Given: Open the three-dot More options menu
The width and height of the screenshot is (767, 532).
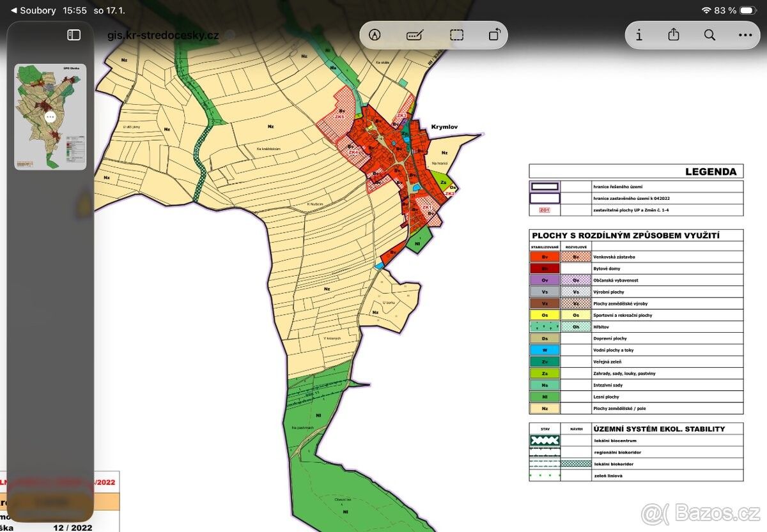Looking at the screenshot, I should pyautogui.click(x=745, y=35).
